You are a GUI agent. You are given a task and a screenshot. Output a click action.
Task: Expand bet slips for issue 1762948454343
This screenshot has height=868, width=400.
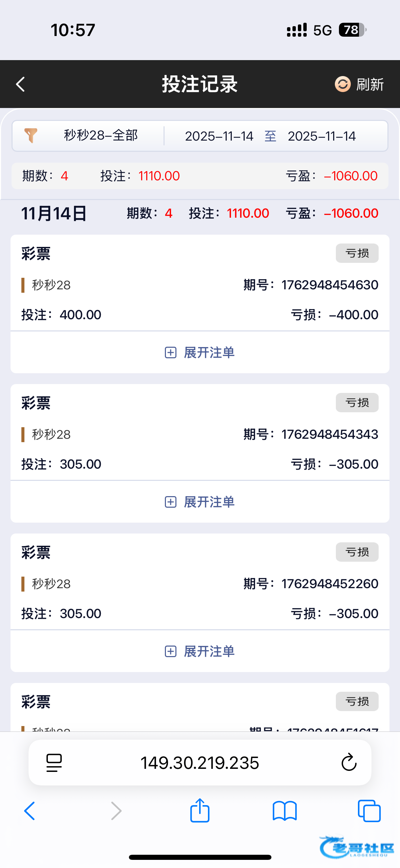click(x=200, y=502)
